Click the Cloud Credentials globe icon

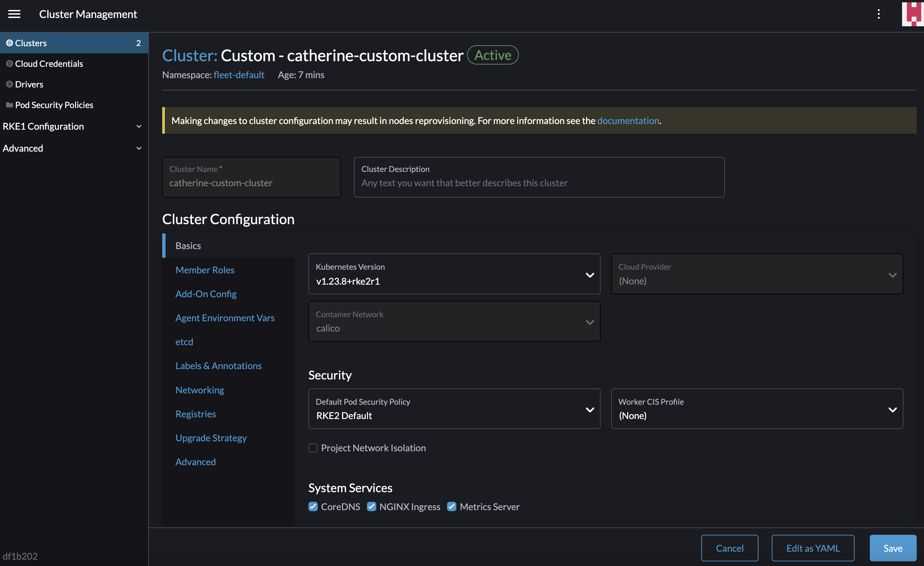tap(9, 64)
